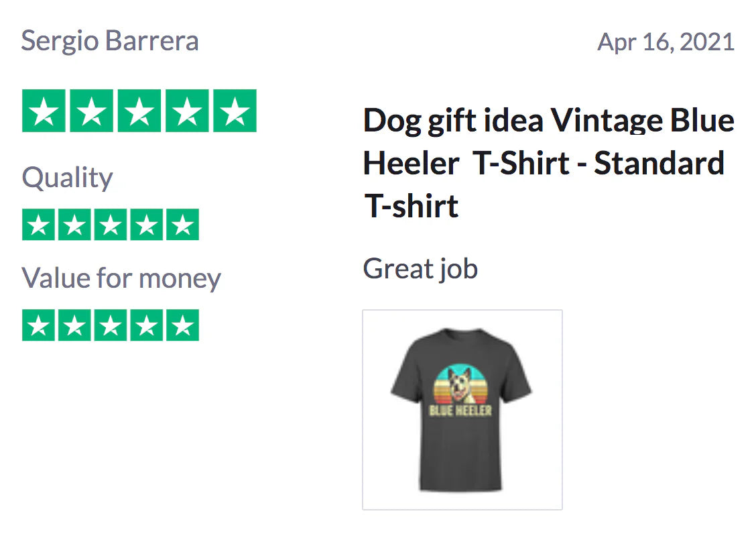Click the first star under Value for money
The width and height of the screenshot is (756, 542).
pyautogui.click(x=38, y=325)
